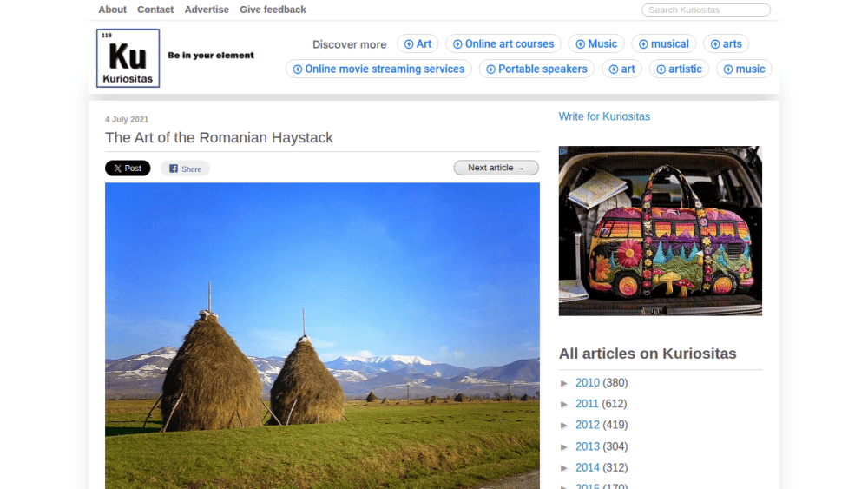868x489 pixels.
Task: Share the article via X Post button
Action: point(128,169)
